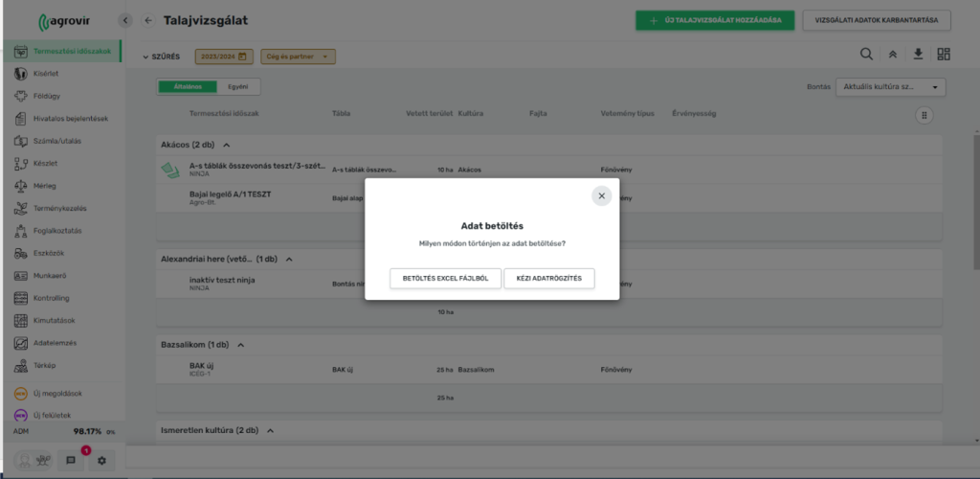The height and width of the screenshot is (479, 980).
Task: Collapse the sidebar with chevron button
Action: [x=125, y=20]
